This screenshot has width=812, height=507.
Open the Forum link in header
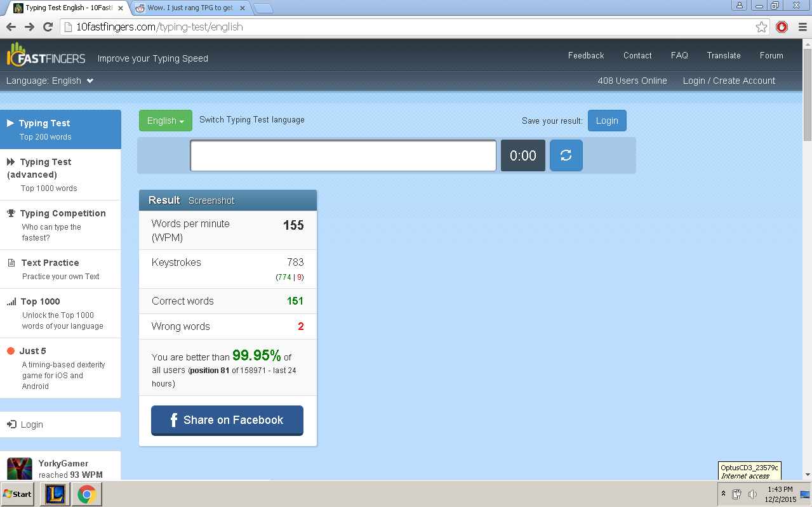771,55
